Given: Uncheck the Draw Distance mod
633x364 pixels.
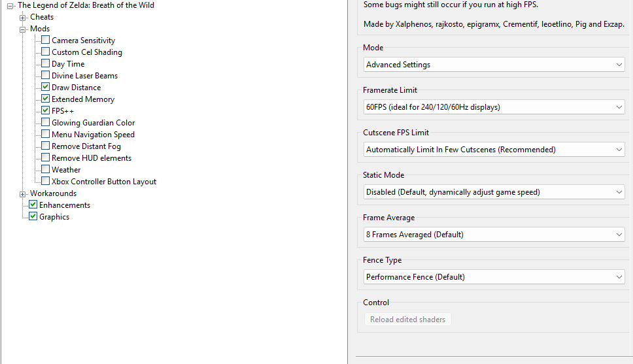Looking at the screenshot, I should pos(46,87).
